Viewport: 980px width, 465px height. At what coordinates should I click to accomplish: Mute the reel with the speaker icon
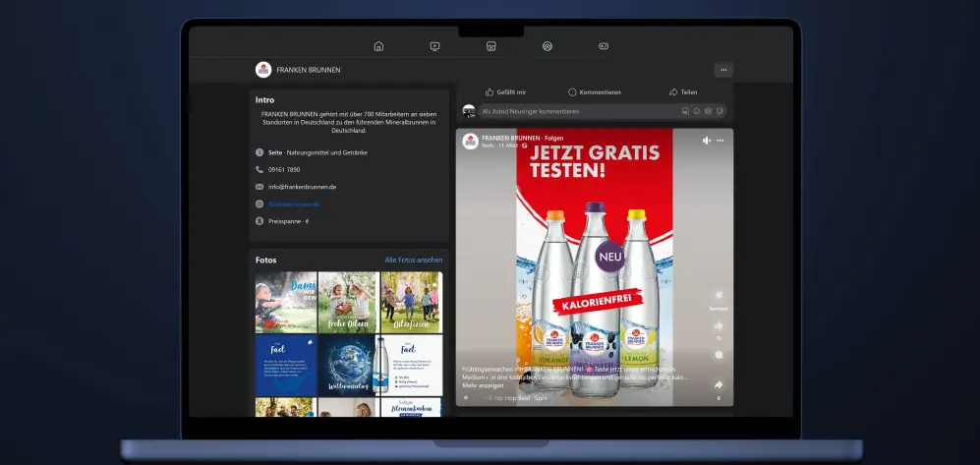click(706, 141)
